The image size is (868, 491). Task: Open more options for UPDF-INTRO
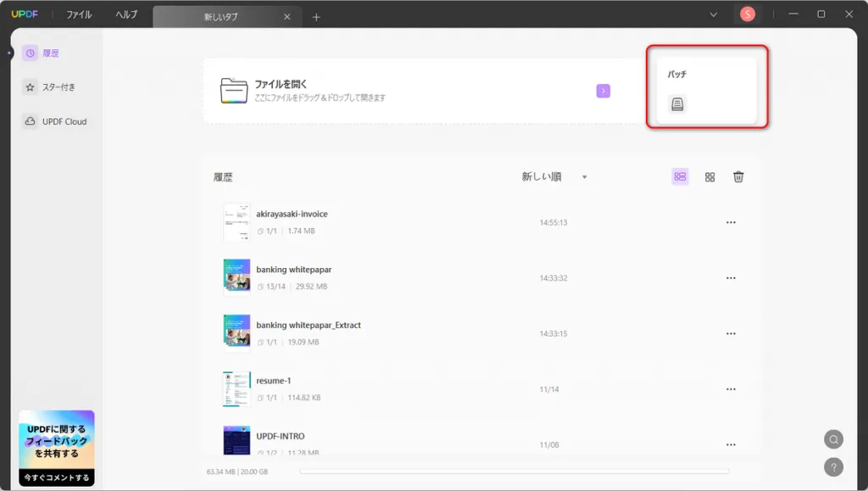731,444
